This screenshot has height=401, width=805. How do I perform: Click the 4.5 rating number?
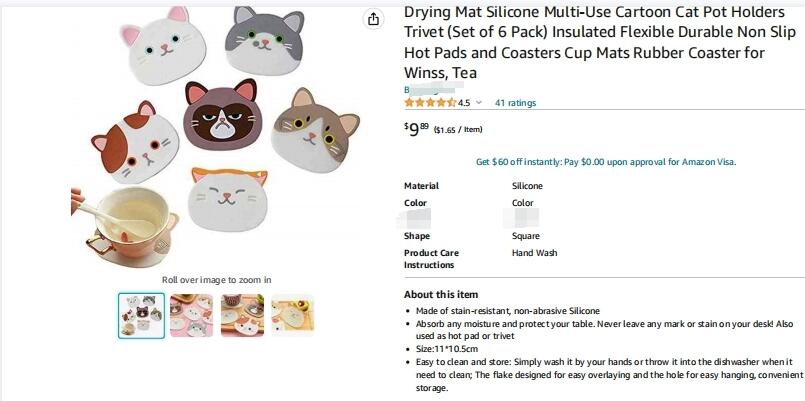click(x=464, y=103)
